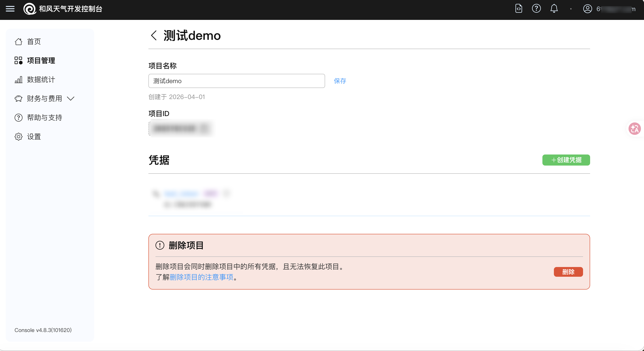644x351 pixels.
Task: Open 帮助与支持 in the sidebar
Action: click(x=38, y=118)
